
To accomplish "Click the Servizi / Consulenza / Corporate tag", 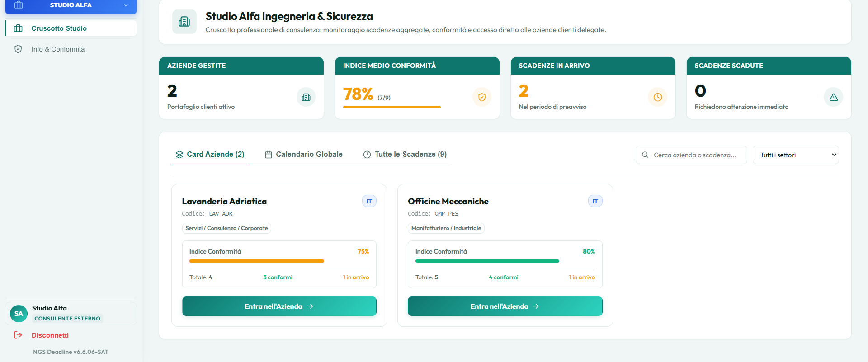I will (226, 228).
